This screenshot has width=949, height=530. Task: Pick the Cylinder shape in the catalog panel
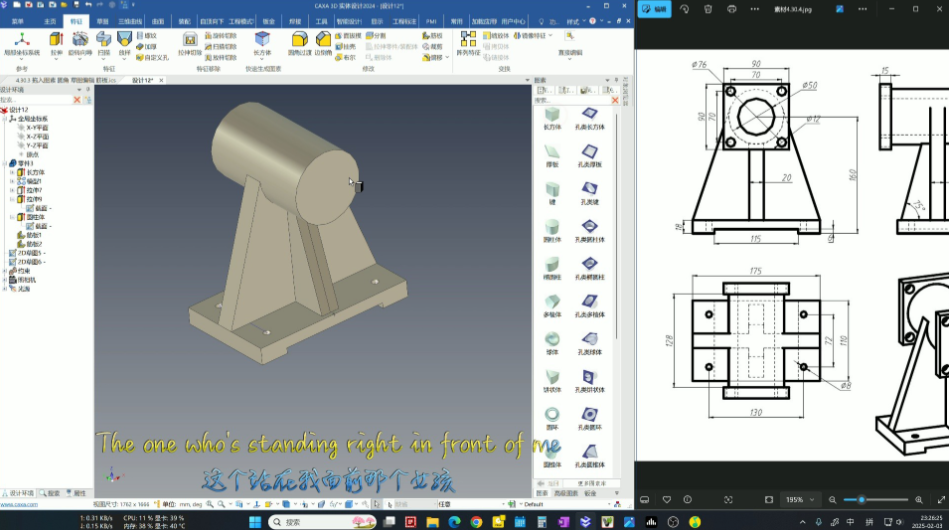[552, 231]
